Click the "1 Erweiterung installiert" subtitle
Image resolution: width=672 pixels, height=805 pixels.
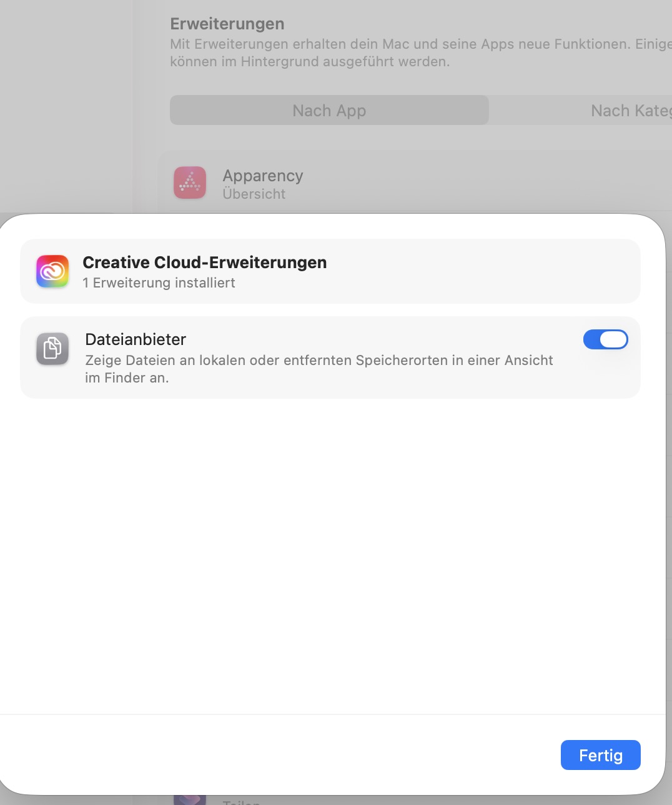(x=159, y=283)
